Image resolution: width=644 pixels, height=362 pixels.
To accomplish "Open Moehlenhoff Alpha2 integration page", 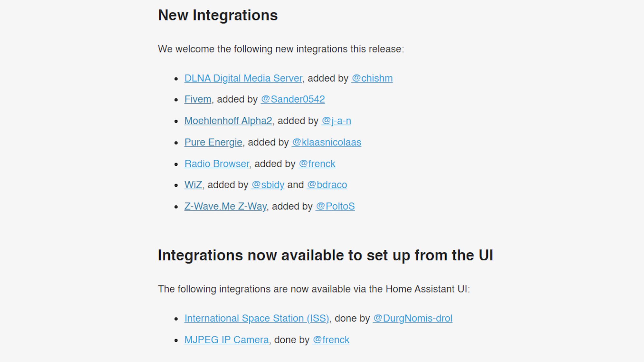I will point(228,121).
